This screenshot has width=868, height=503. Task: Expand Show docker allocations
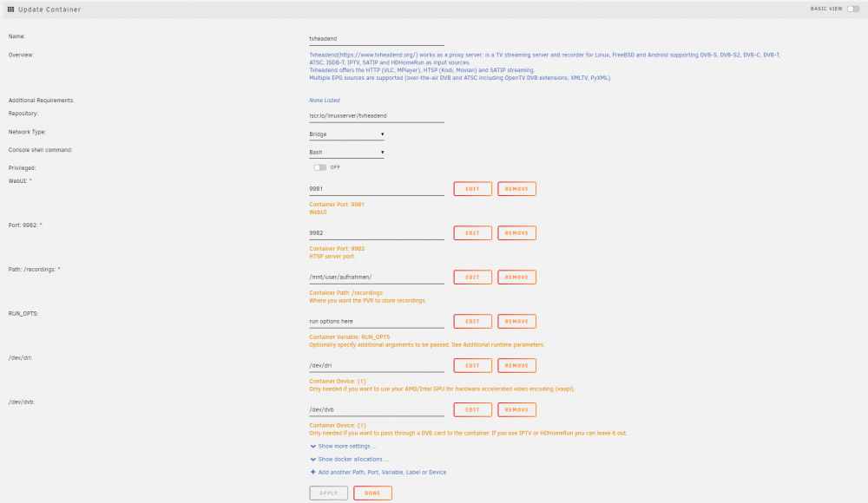tap(353, 460)
